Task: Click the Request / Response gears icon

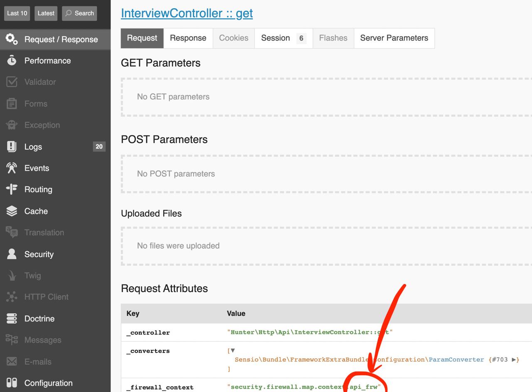Action: click(x=12, y=39)
